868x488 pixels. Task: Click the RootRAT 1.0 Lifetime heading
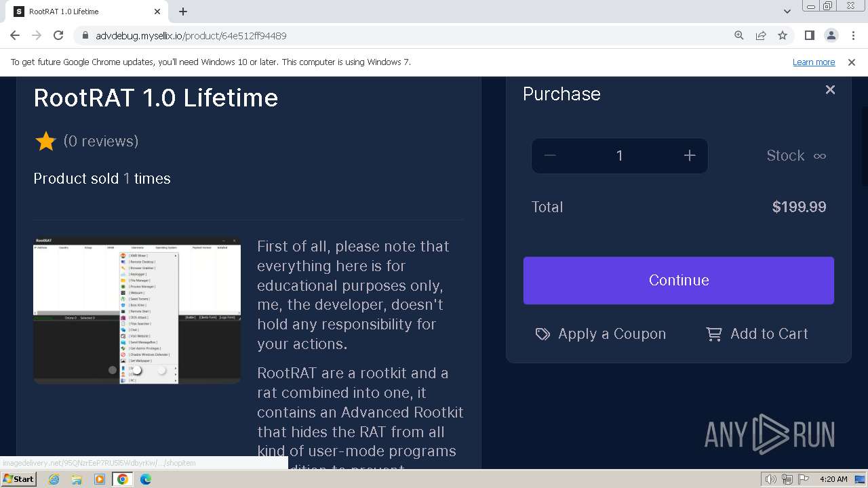(x=156, y=98)
